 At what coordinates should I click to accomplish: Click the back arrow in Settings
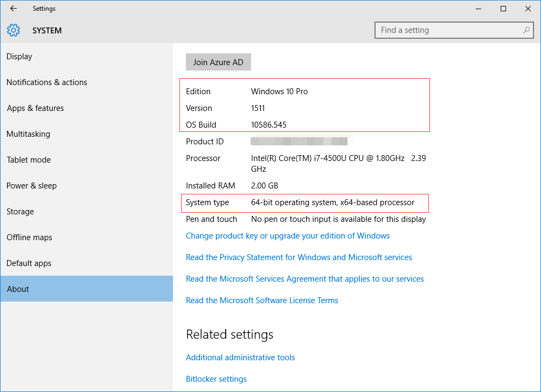pyautogui.click(x=13, y=9)
